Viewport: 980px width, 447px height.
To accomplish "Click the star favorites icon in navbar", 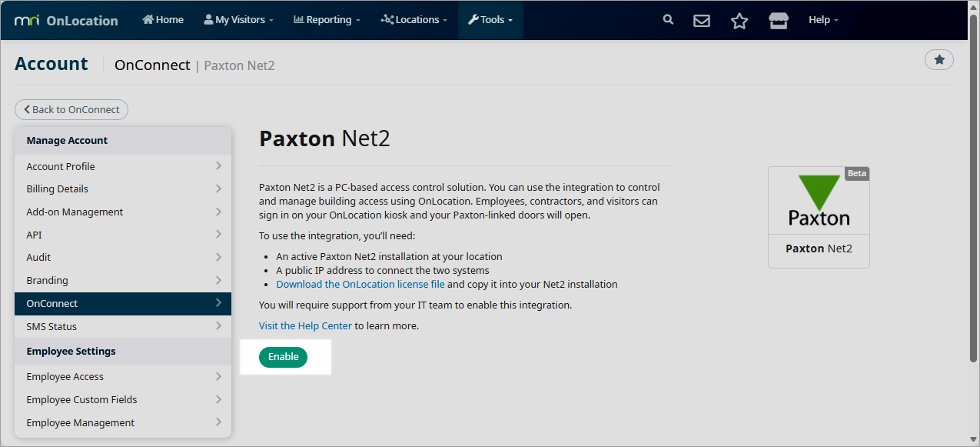I will click(739, 21).
